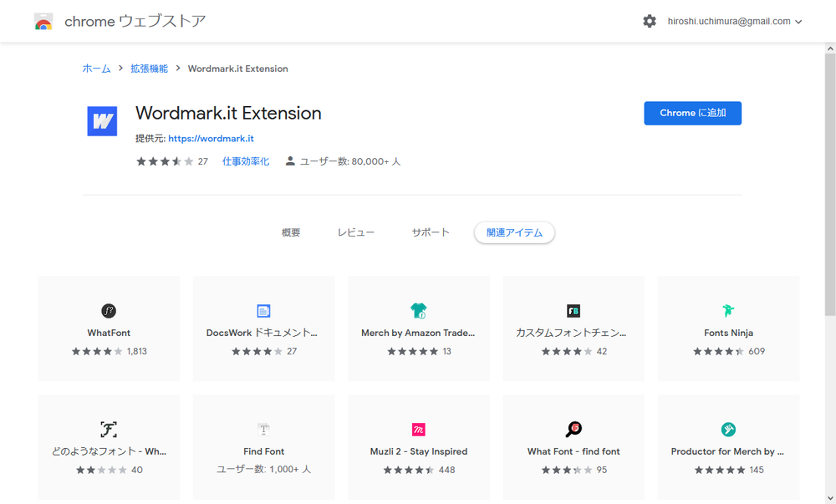Click the bracketed F font icon
The width and height of the screenshot is (836, 504).
coord(109,430)
